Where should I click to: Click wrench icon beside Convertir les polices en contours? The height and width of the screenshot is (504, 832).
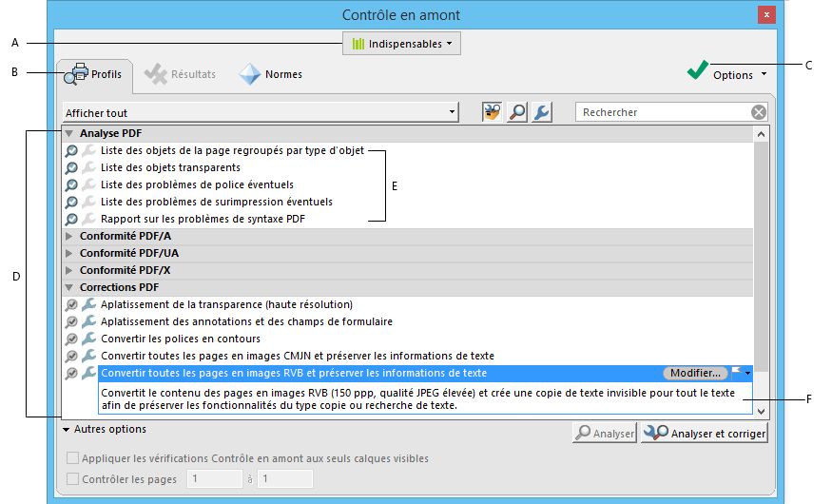tap(88, 338)
